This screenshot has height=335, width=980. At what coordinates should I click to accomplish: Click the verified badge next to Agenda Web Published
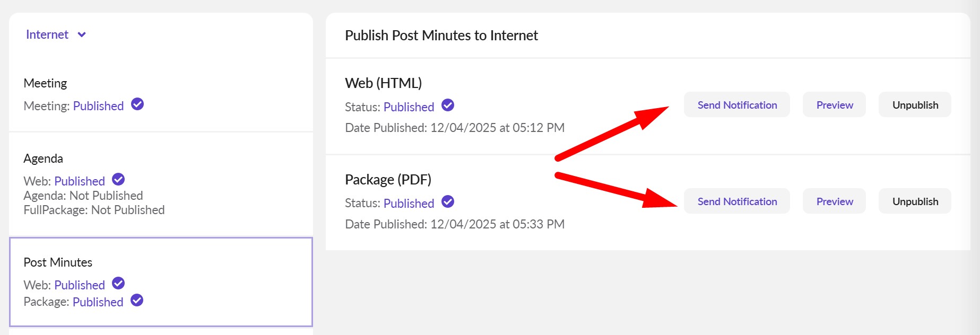117,180
